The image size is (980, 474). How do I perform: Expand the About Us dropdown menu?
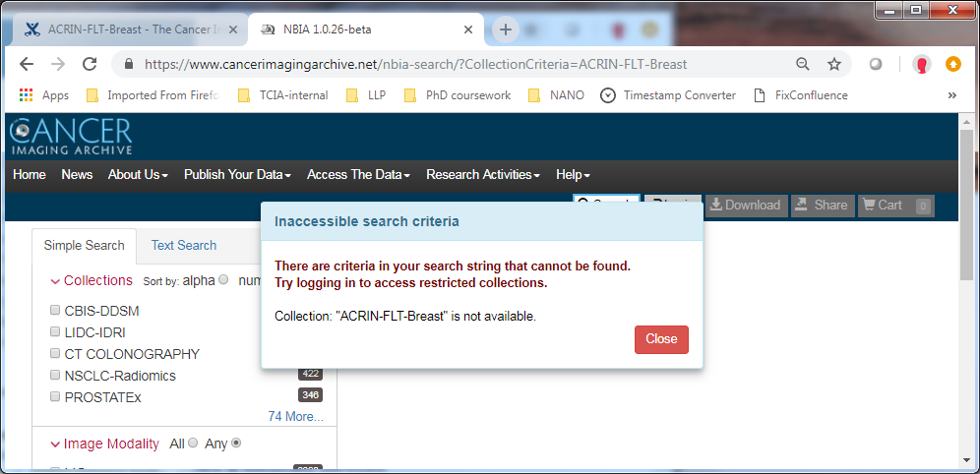[138, 175]
